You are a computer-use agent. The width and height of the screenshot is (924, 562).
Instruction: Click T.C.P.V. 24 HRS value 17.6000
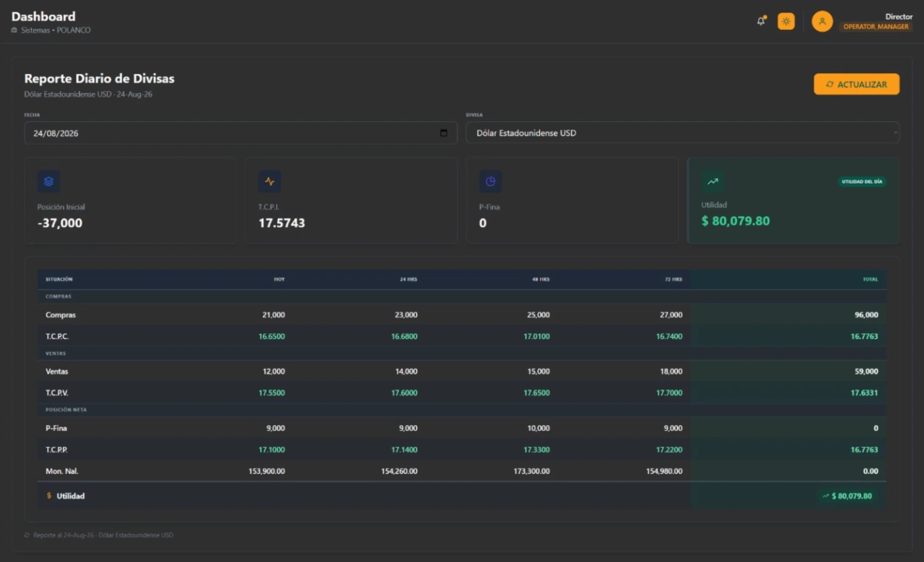[404, 393]
